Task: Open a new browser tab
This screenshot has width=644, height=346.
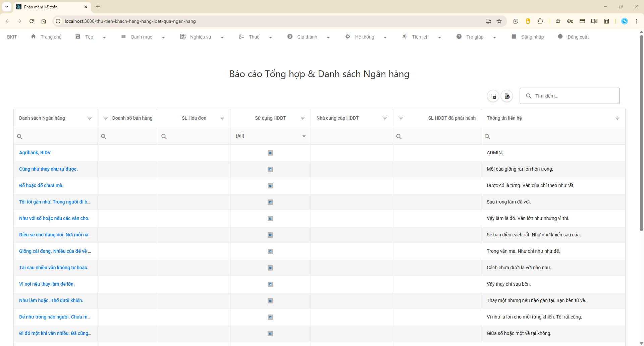Action: 98,7
